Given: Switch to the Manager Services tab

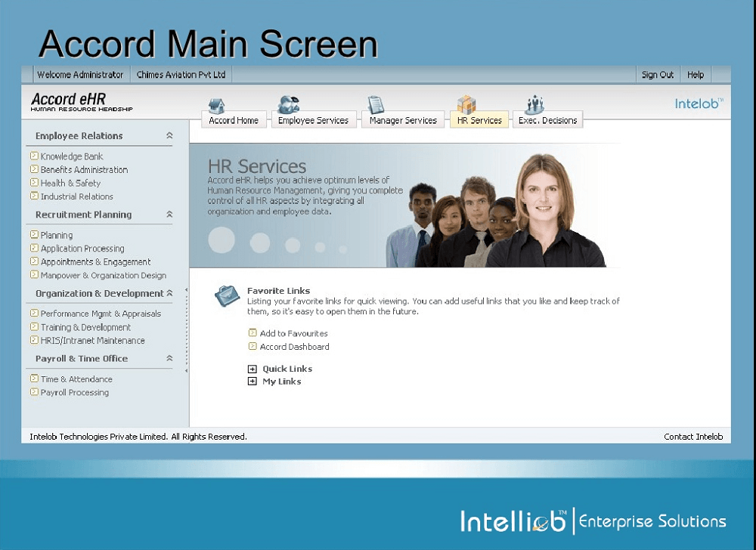Looking at the screenshot, I should [x=403, y=120].
